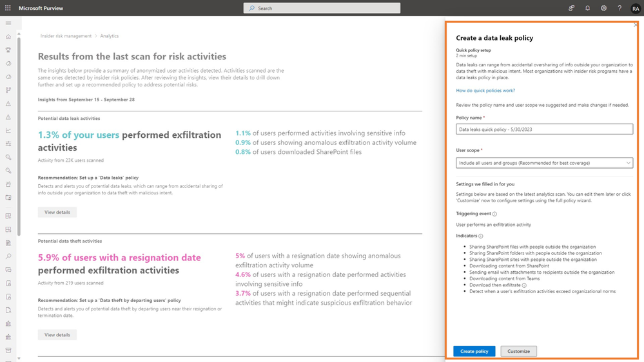Click the Create policy button
The width and height of the screenshot is (644, 362).
click(x=474, y=351)
